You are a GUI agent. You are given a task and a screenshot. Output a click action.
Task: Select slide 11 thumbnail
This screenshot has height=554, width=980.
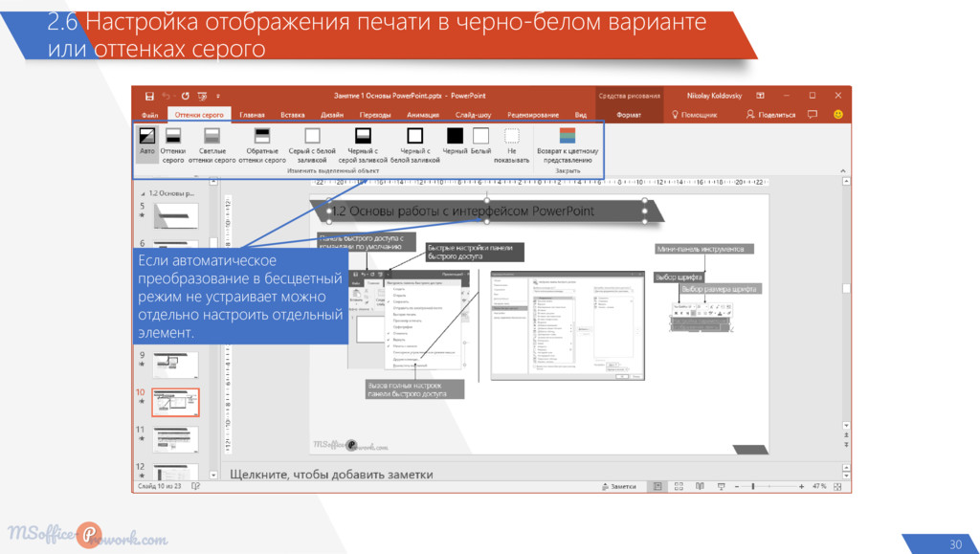coord(176,440)
